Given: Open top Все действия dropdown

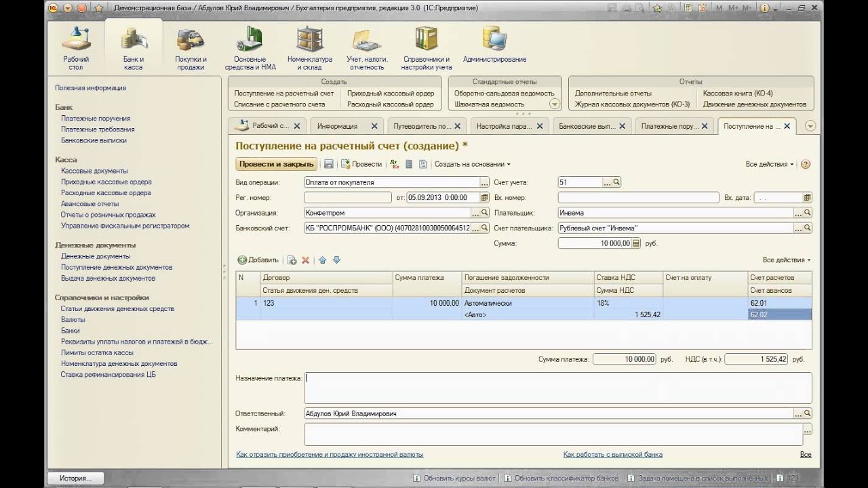Looking at the screenshot, I should click(769, 164).
